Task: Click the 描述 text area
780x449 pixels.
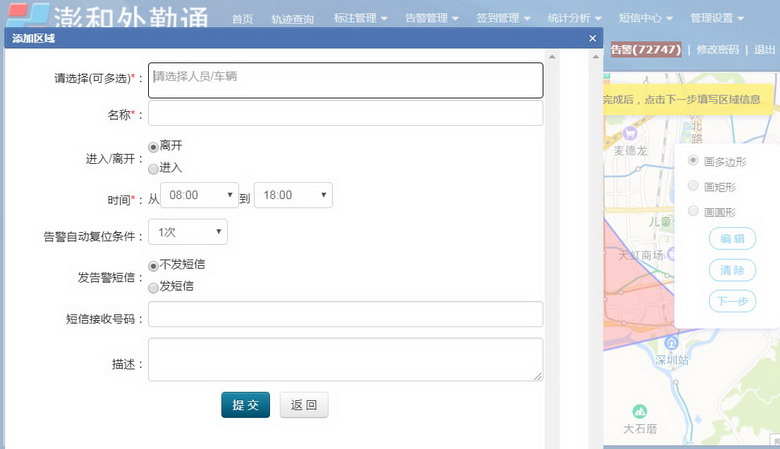Action: coord(345,360)
